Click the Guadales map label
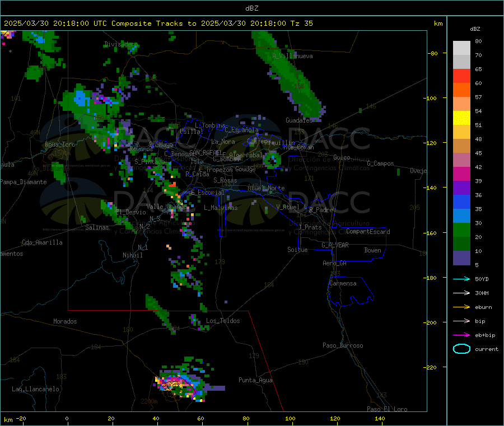Screen dimensions: 504x426 (x=299, y=120)
